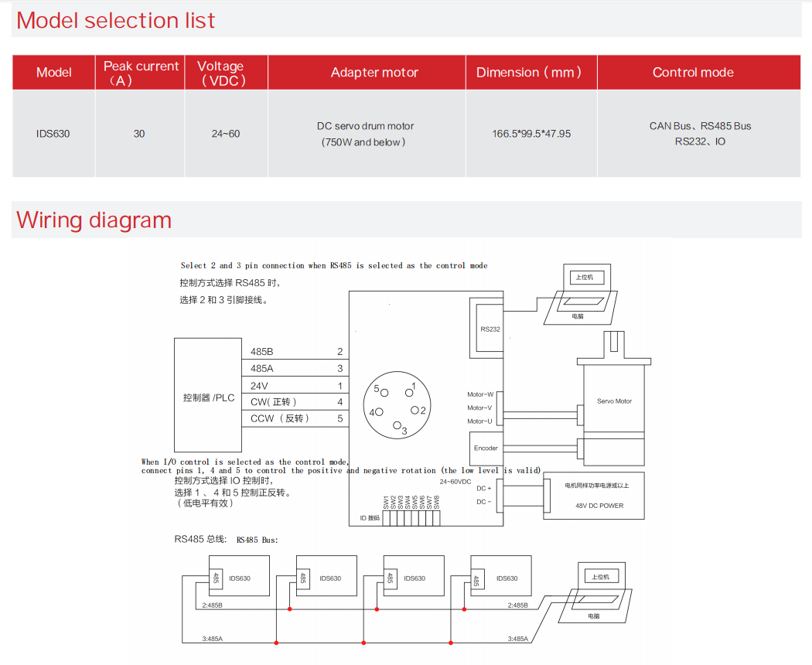812x665 pixels.
Task: Click the Control mode column header
Action: pos(692,73)
